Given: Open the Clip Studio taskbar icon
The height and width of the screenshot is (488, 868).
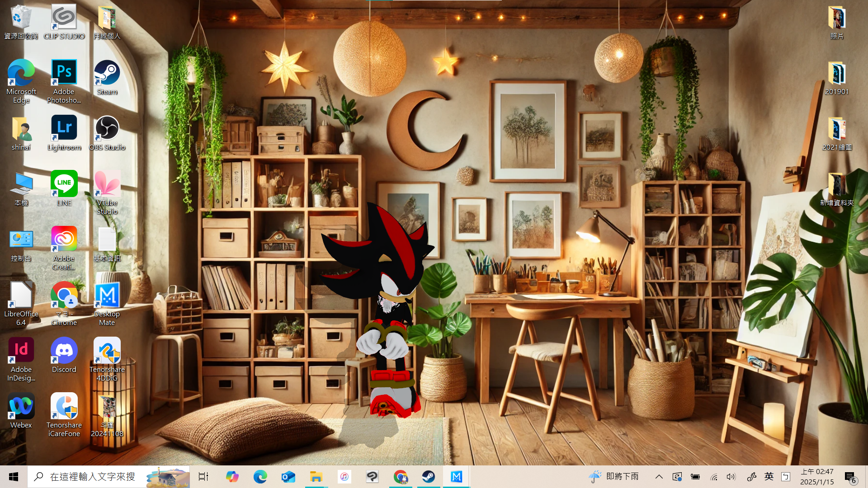Looking at the screenshot, I should click(372, 477).
